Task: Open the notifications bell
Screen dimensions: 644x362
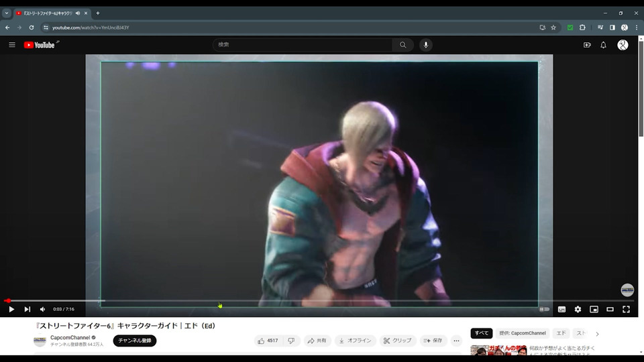Action: [x=603, y=45]
